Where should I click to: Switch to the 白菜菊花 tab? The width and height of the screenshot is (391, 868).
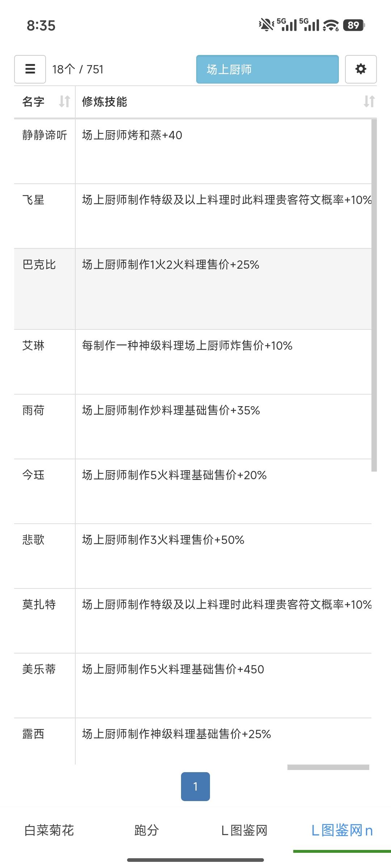pyautogui.click(x=49, y=830)
